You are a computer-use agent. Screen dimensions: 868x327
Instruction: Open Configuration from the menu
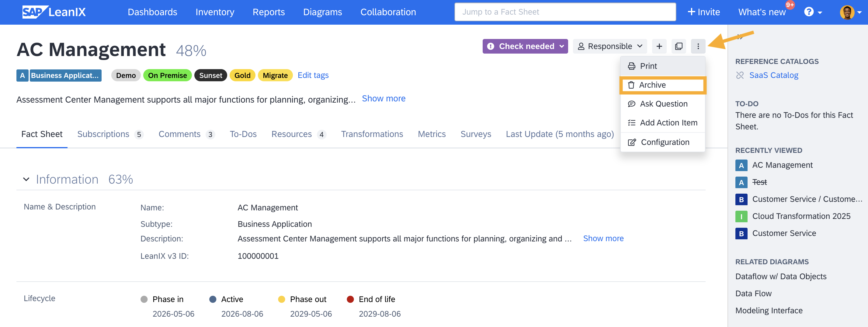[662, 142]
